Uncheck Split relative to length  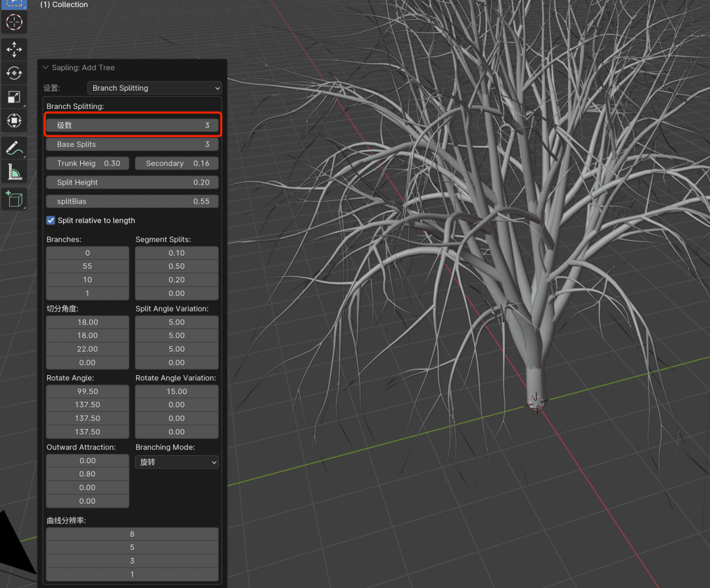(x=51, y=221)
